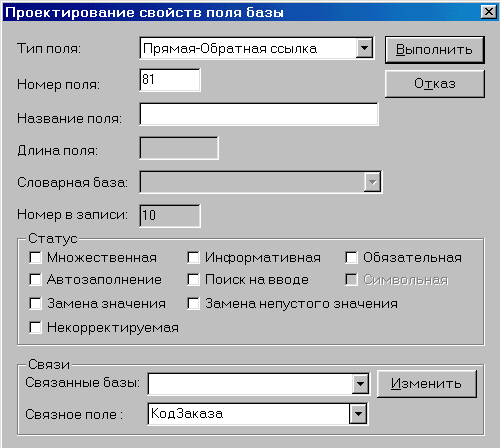Check the Замена значения box
500x448 pixels.
[35, 304]
